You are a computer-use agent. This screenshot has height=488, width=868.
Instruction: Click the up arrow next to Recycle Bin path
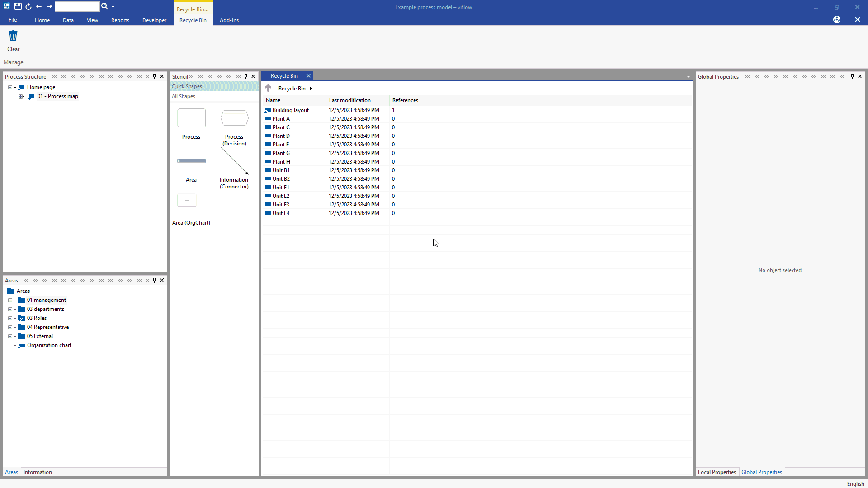click(268, 88)
